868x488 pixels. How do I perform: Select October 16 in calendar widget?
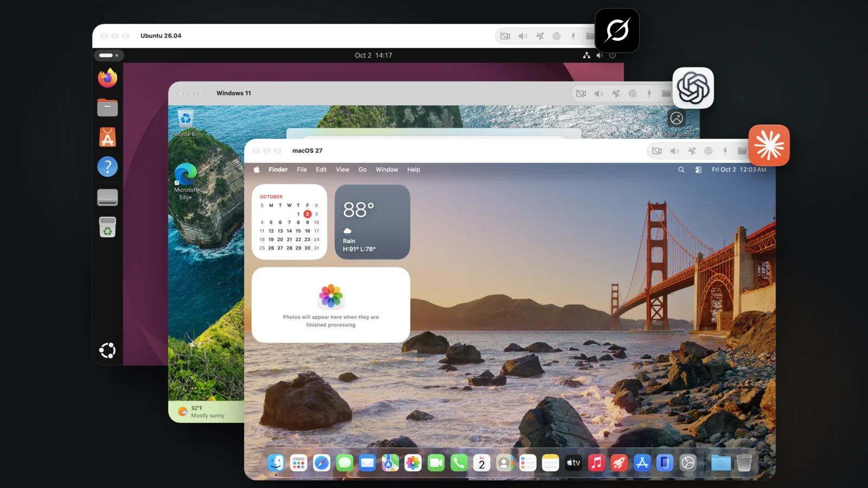[308, 231]
